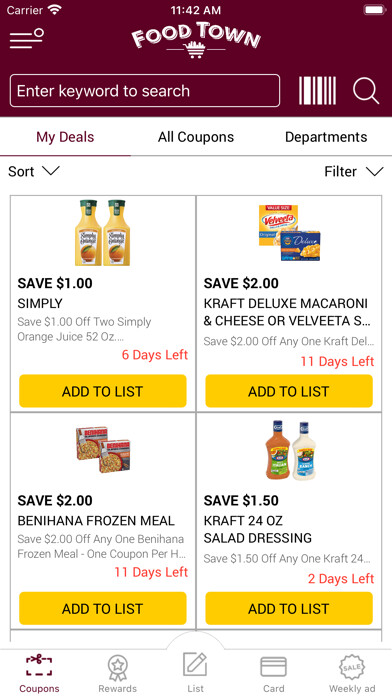Image resolution: width=392 pixels, height=696 pixels.
Task: Tap the magnifying glass search icon
Action: 366,91
